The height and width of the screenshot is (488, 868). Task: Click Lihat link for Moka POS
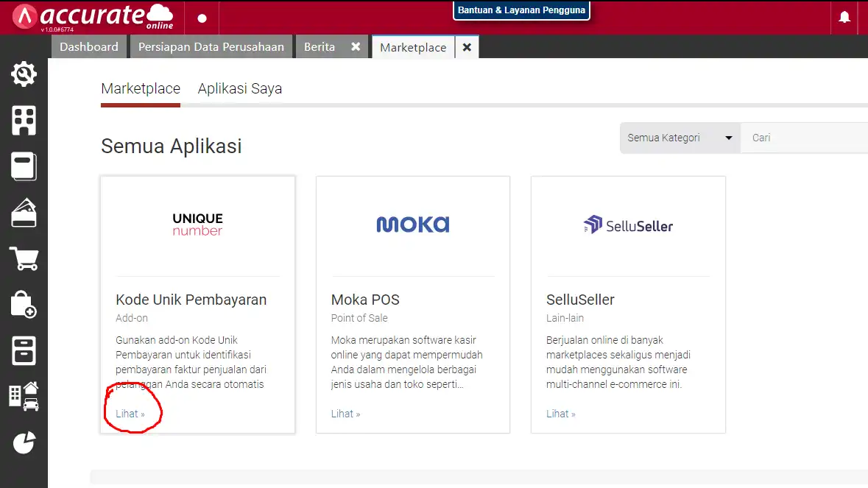[x=345, y=414]
